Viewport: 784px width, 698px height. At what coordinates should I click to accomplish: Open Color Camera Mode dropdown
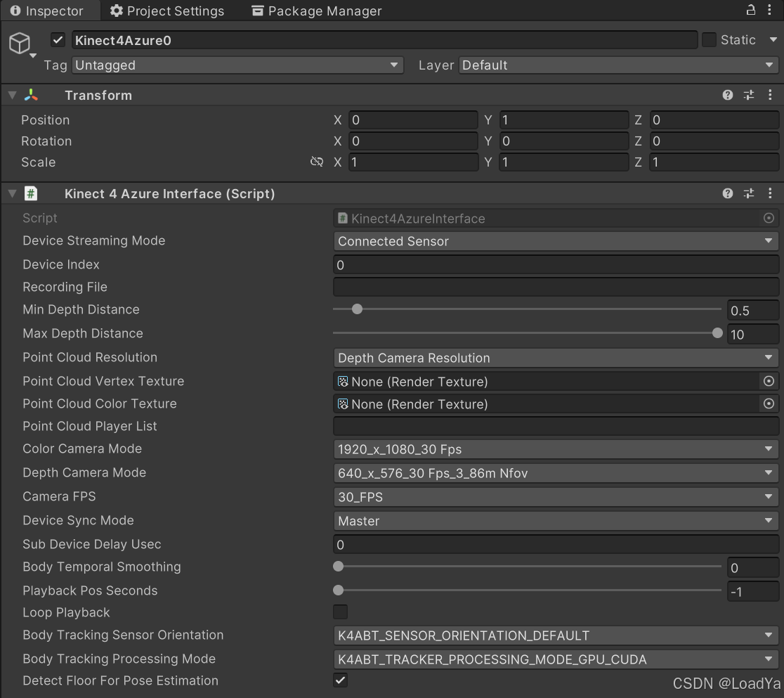pos(556,449)
